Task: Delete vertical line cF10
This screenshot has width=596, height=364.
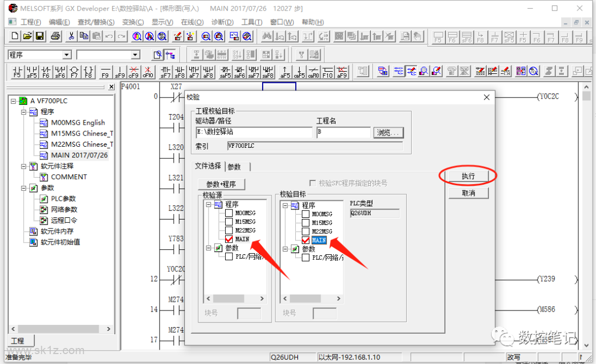Action: click(148, 72)
